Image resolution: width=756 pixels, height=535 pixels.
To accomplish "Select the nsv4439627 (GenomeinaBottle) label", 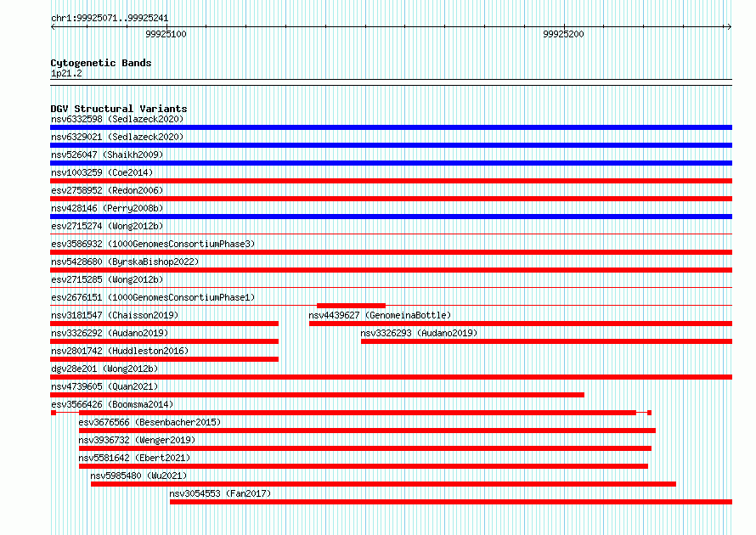I will (x=380, y=315).
